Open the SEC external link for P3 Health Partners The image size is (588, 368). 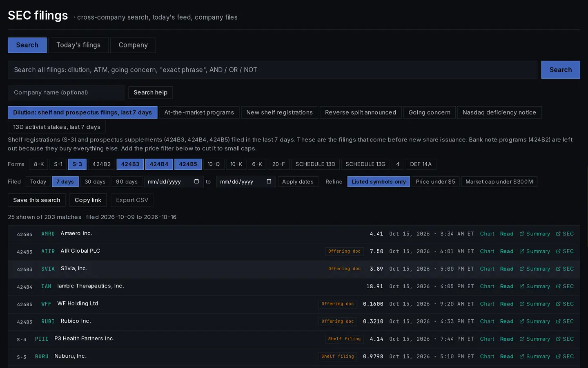[565, 339]
